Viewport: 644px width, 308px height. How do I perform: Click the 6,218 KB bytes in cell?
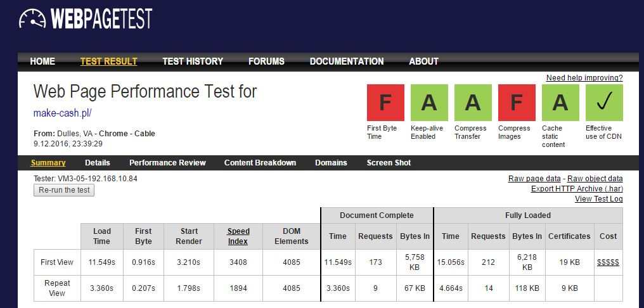[x=527, y=262]
